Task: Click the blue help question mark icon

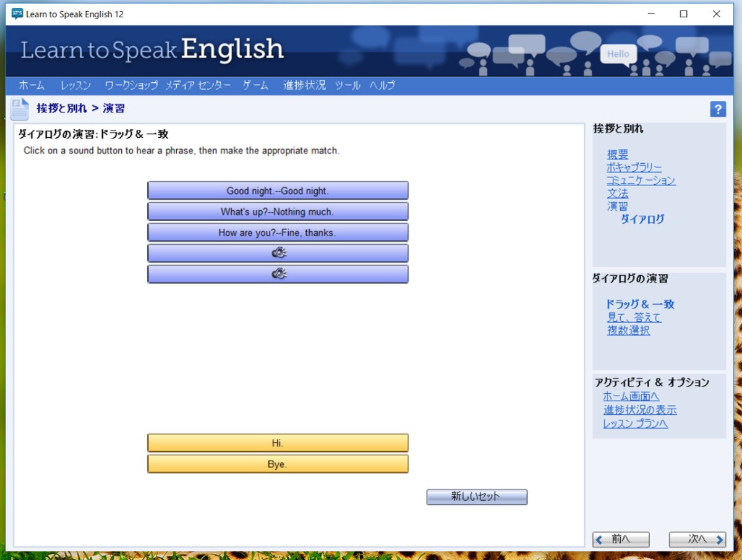Action: (717, 109)
